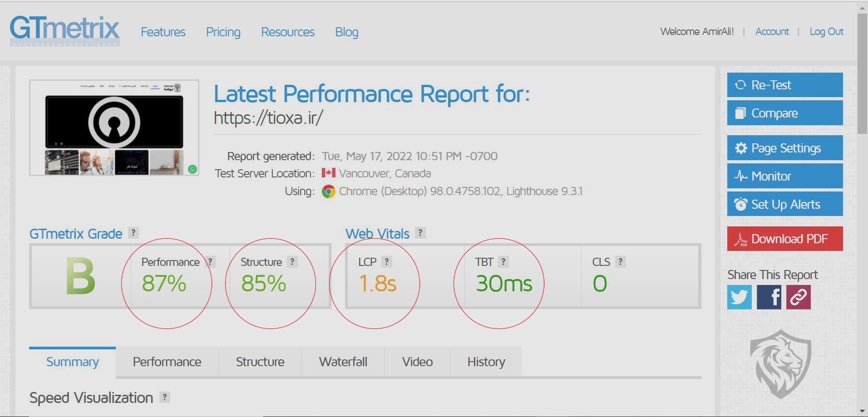Open Pricing page
Image resolution: width=868 pixels, height=417 pixels.
coord(223,32)
